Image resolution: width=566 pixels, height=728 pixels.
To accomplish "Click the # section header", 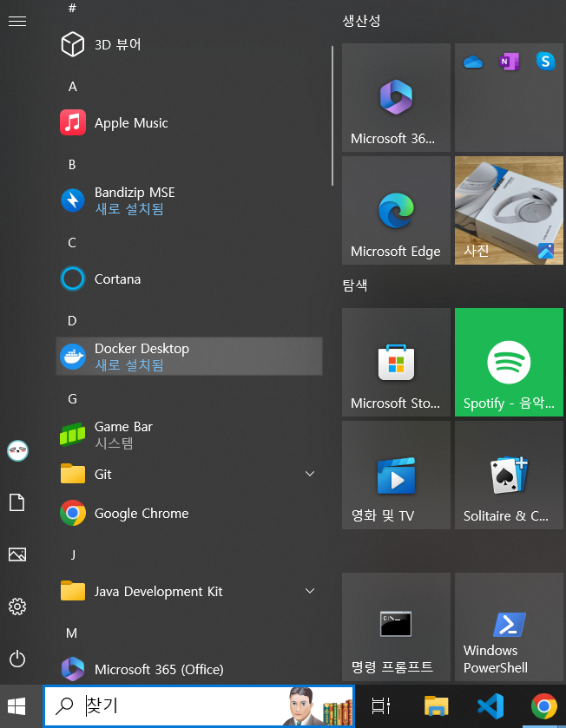I will tap(72, 8).
